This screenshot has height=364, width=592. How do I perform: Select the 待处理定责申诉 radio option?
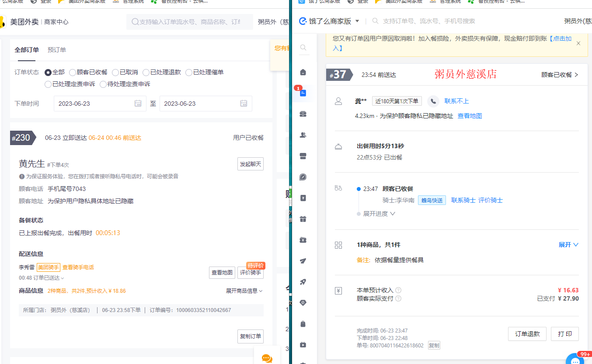pos(103,84)
